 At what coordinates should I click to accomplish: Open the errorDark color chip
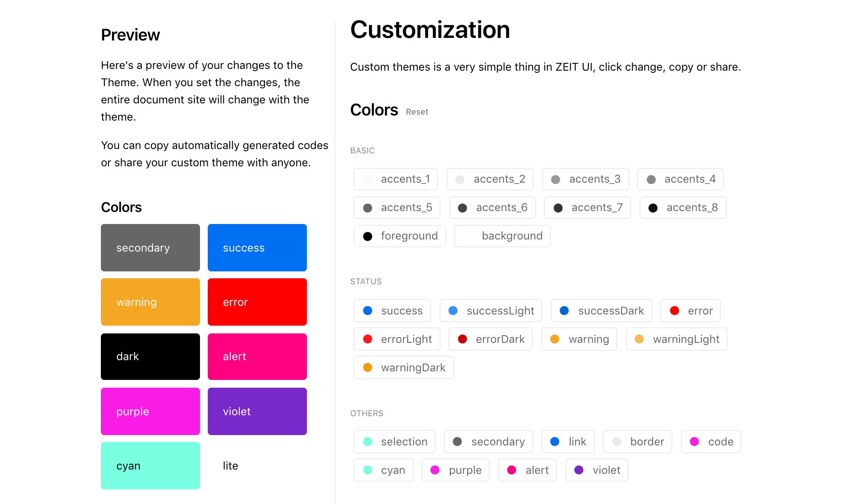pyautogui.click(x=490, y=339)
